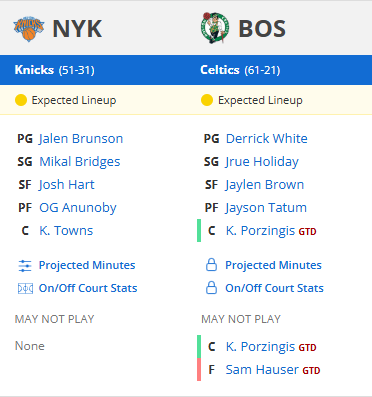Open Derrick White's player page
Image resolution: width=372 pixels, height=397 pixels.
coord(267,139)
